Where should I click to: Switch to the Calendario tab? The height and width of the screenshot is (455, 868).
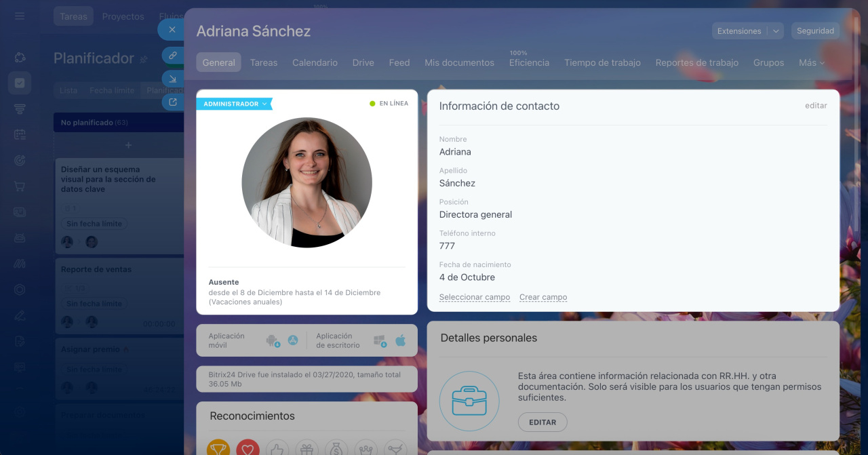[x=315, y=62]
